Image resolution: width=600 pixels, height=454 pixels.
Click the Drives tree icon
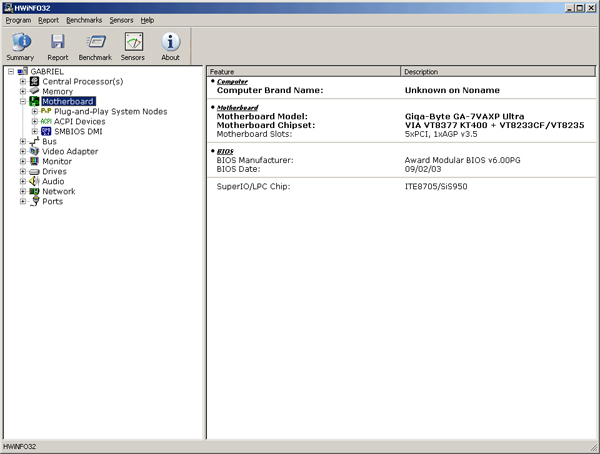(x=34, y=171)
